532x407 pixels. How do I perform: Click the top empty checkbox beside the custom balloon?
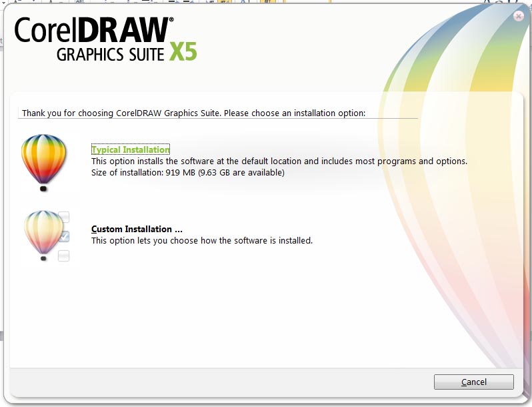(x=64, y=217)
